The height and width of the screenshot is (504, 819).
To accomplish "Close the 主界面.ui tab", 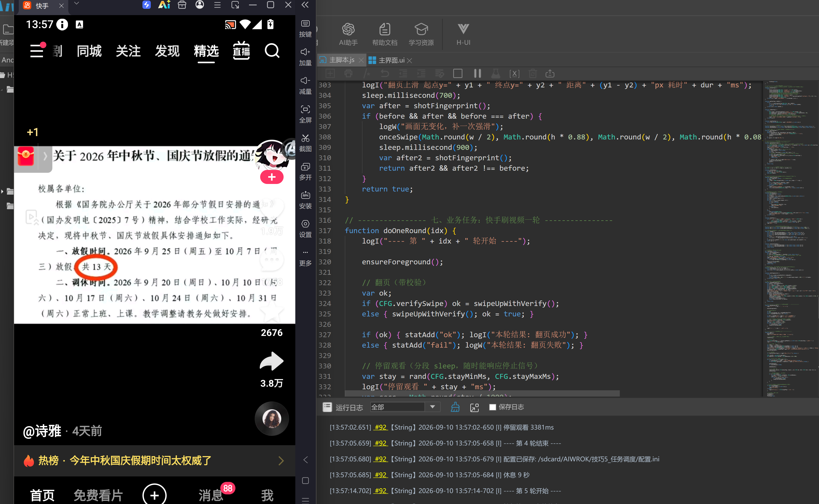I will pyautogui.click(x=410, y=60).
